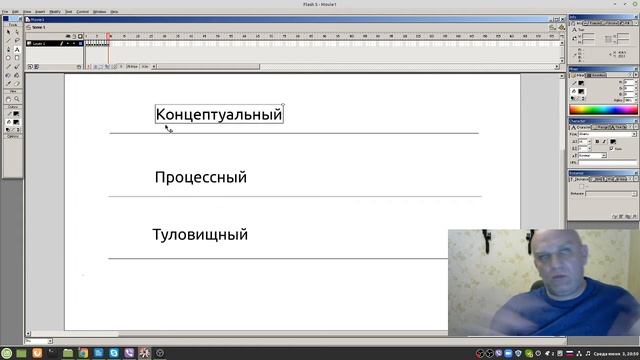Viewport: 640px width, 360px height.
Task: Select the Oval tool
Action: tap(8, 58)
